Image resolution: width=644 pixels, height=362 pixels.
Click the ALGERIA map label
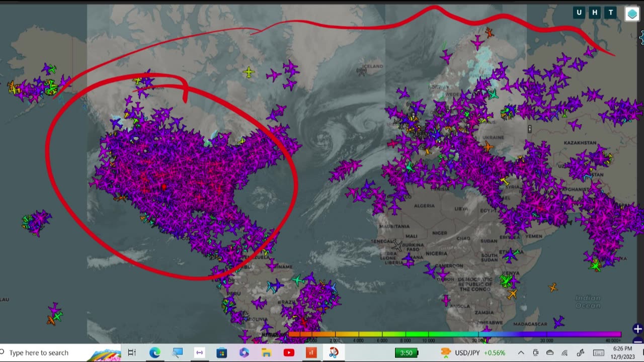click(424, 206)
